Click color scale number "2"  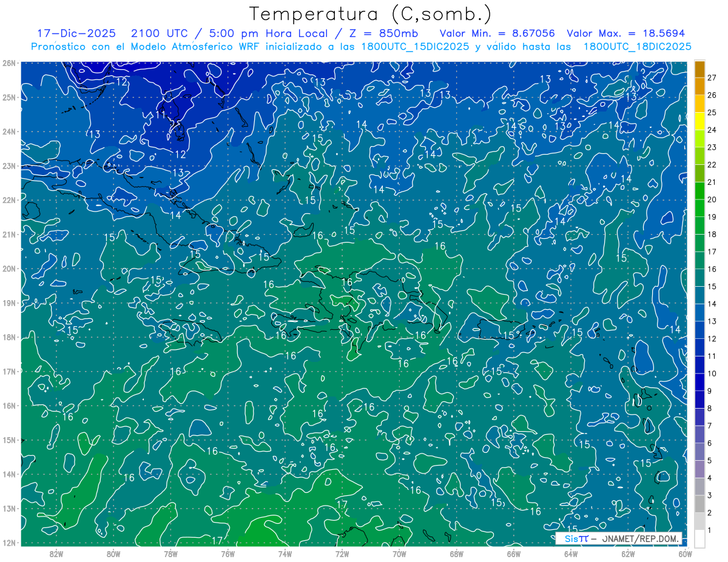click(x=710, y=513)
